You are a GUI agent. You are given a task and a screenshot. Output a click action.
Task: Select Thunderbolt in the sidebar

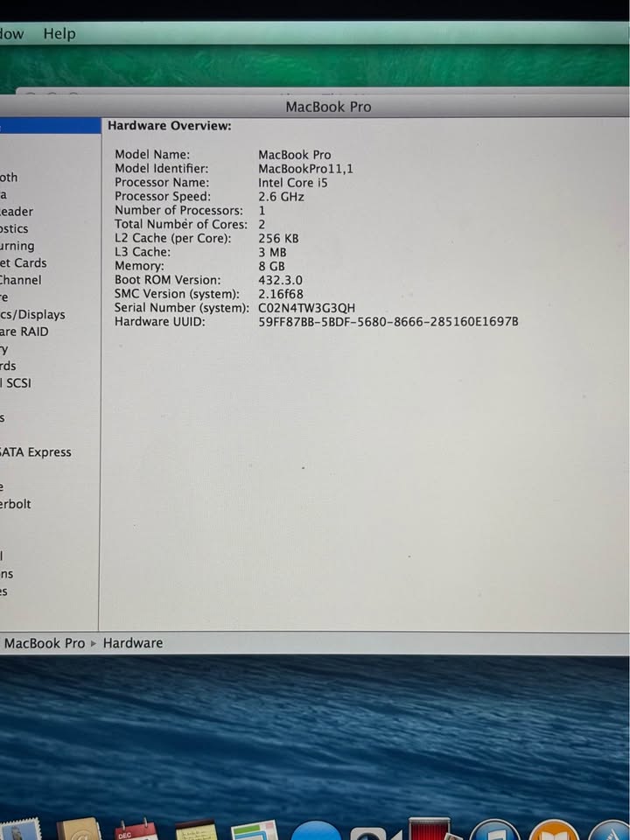point(16,504)
